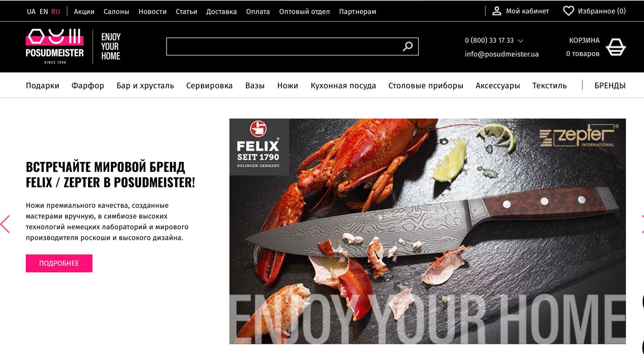Switch site language to EN
Screen dimensions: 644x354
[x=44, y=12]
